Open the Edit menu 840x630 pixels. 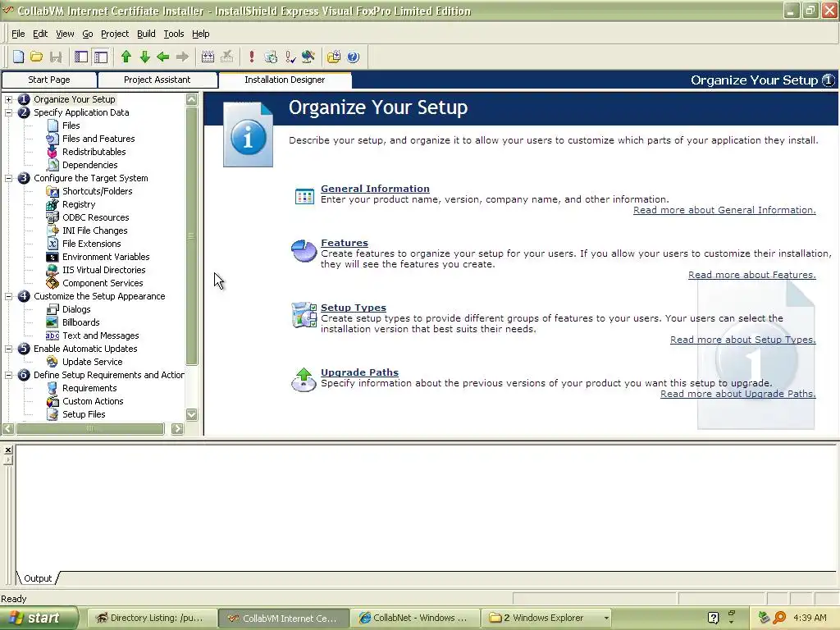40,34
